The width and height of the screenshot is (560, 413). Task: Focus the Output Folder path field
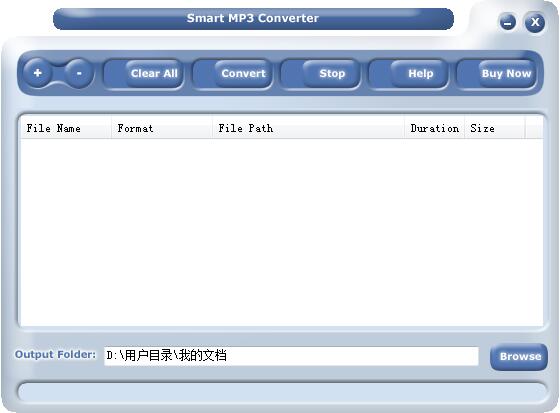tap(291, 356)
